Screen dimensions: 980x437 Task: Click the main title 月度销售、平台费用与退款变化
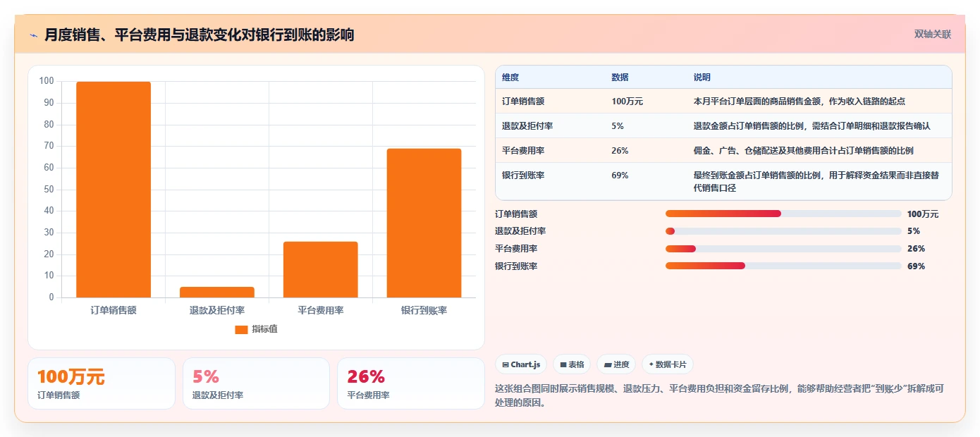[200, 35]
